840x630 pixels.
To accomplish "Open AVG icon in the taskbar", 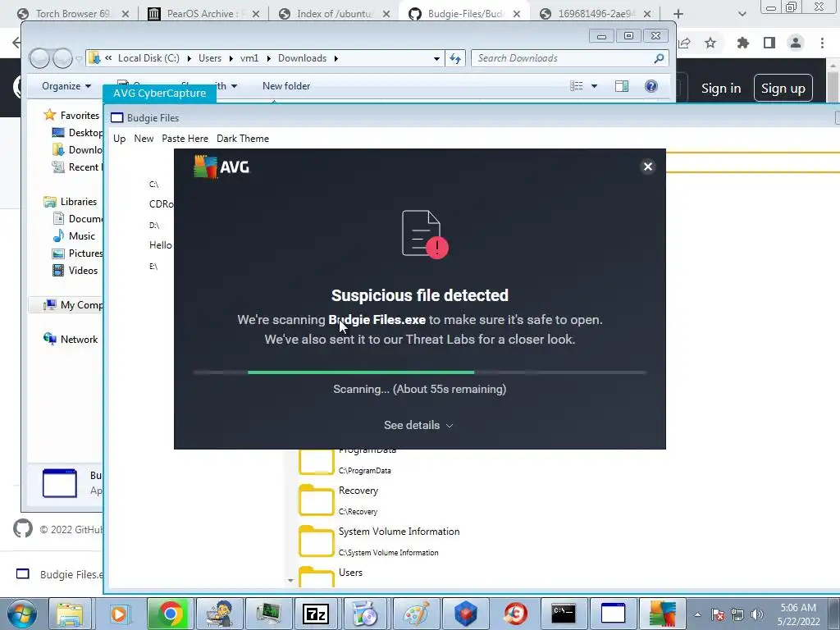I will click(x=662, y=614).
